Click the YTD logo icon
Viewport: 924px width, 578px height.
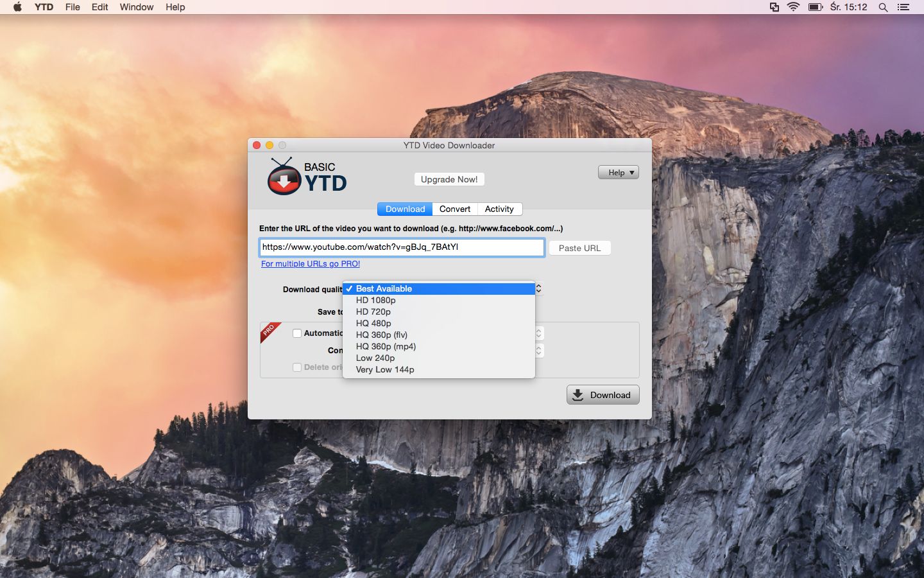284,177
